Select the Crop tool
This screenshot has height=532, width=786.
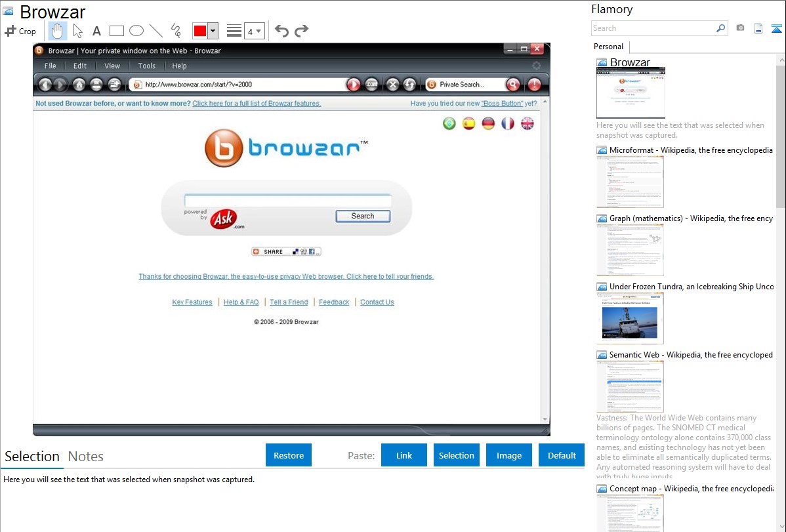tap(21, 31)
